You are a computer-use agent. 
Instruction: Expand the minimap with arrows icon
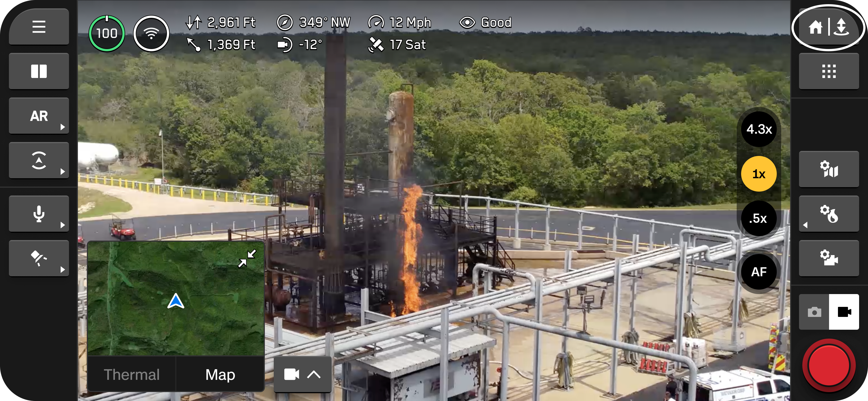pos(247,258)
